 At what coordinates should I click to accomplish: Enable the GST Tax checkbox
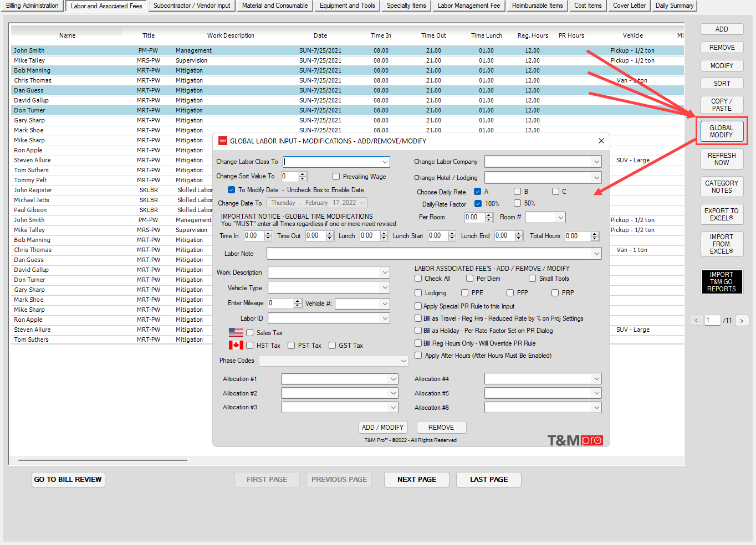pyautogui.click(x=332, y=346)
